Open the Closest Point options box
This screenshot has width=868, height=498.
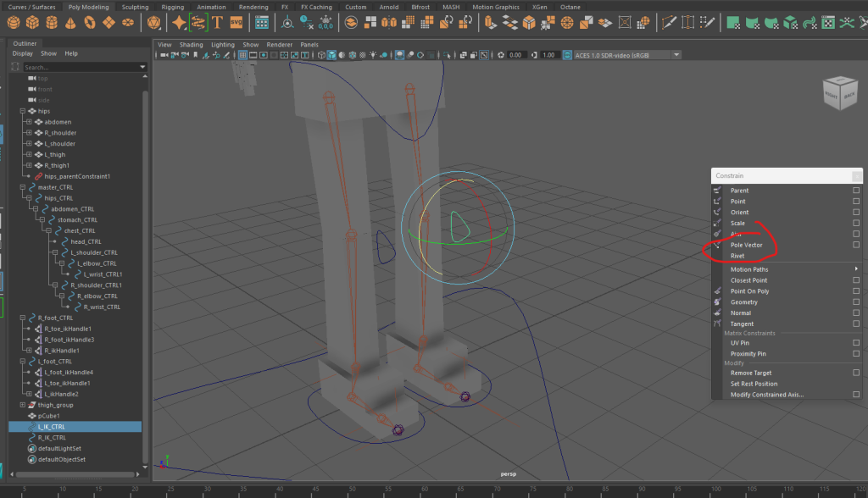[x=856, y=280]
